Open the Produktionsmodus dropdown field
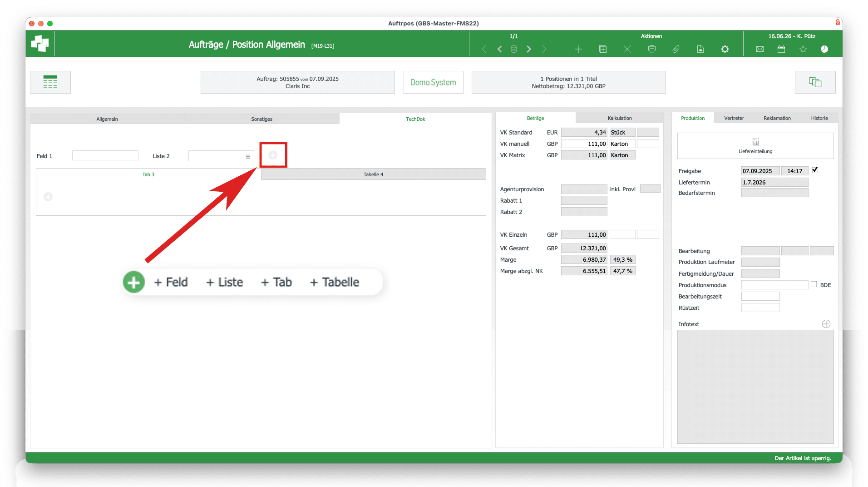868x487 pixels. [774, 285]
